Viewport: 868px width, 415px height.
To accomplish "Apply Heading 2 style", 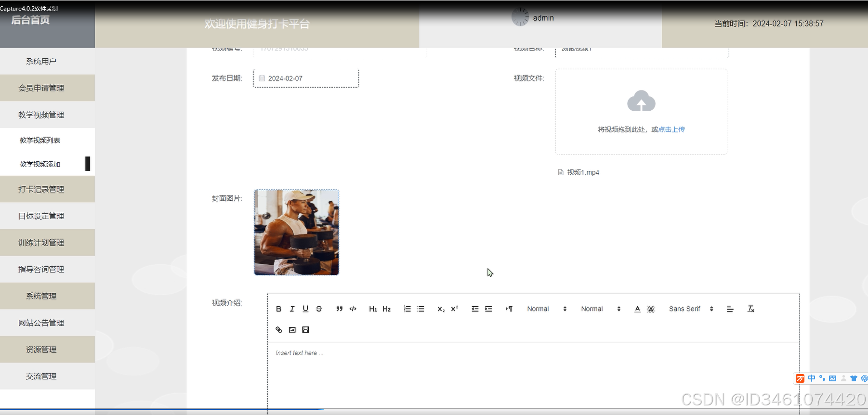I will click(386, 309).
